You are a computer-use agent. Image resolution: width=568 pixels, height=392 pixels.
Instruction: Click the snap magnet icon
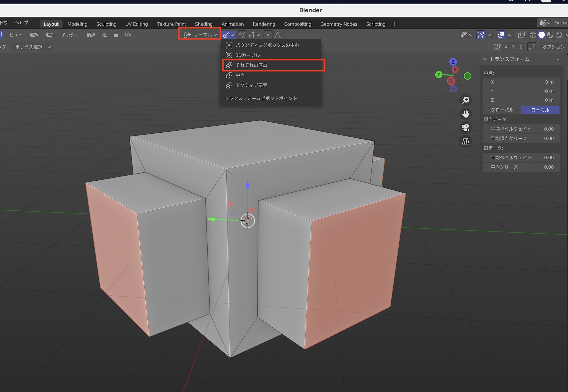[242, 35]
